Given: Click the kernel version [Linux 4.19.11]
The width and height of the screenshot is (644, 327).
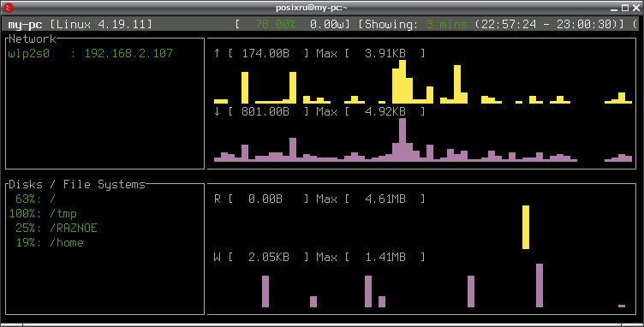Looking at the screenshot, I should tap(101, 24).
